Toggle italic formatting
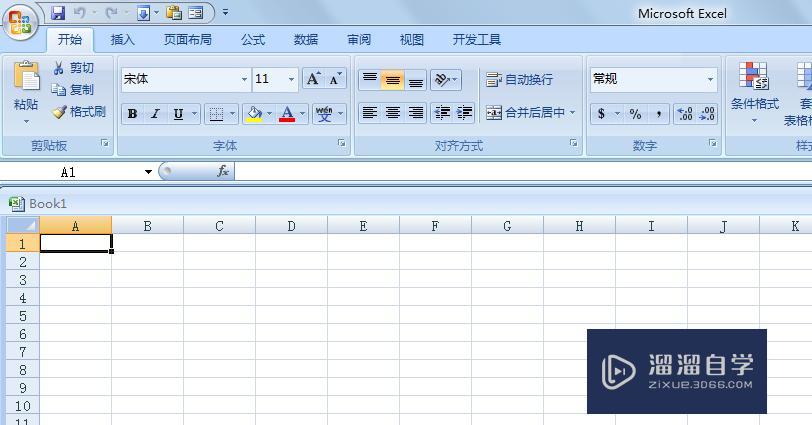This screenshot has width=812, height=425. click(x=155, y=114)
